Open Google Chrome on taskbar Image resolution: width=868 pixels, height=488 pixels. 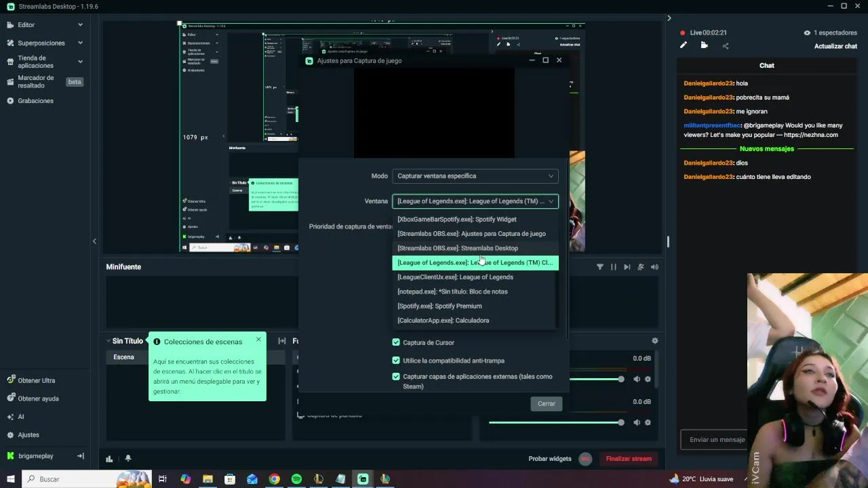pyautogui.click(x=274, y=479)
